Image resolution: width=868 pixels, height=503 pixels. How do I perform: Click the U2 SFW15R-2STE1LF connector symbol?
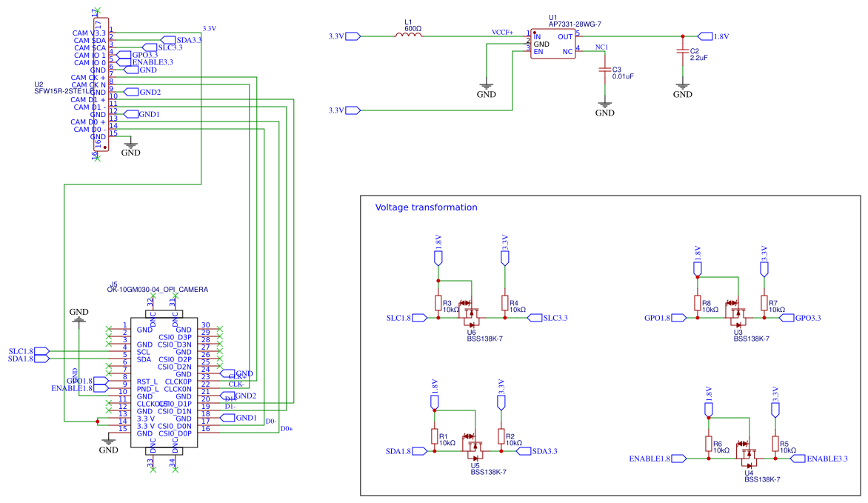[x=100, y=81]
